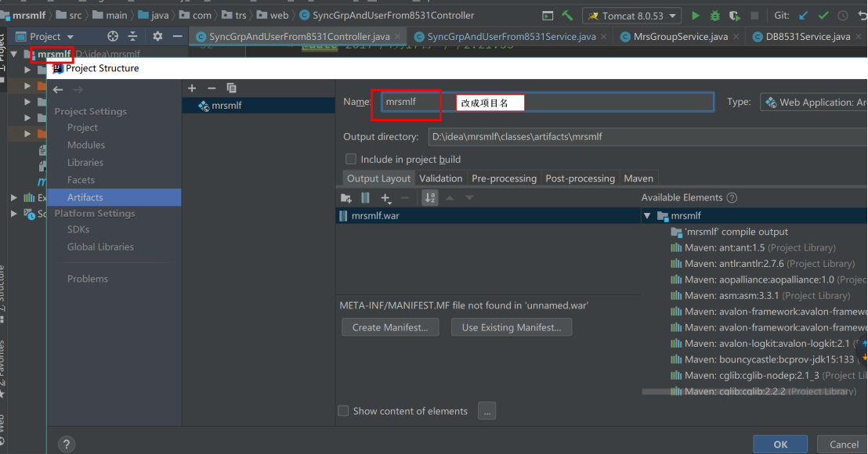Viewport: 868px width, 454px height.
Task: Click OK button
Action: [x=780, y=444]
